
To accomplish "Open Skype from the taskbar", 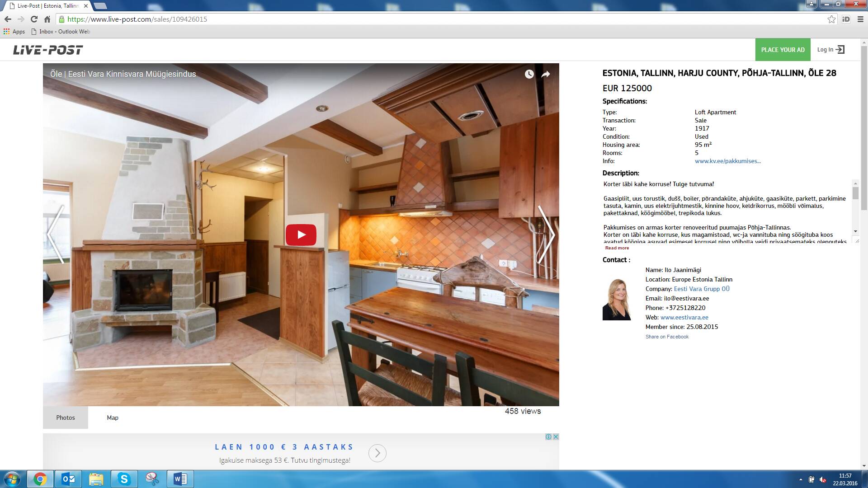I will point(124,479).
